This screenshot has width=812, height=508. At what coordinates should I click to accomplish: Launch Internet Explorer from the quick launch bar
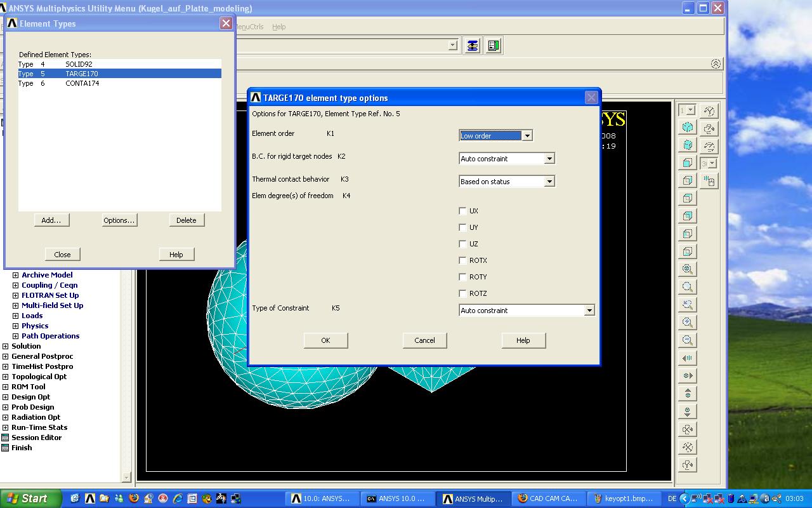[178, 498]
